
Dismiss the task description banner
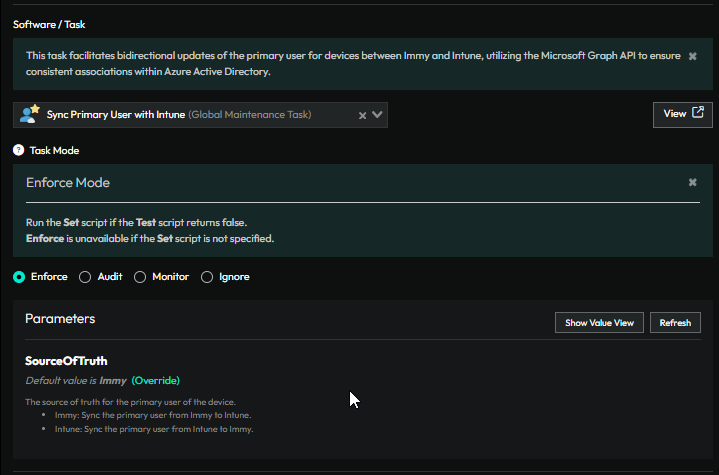tap(693, 57)
